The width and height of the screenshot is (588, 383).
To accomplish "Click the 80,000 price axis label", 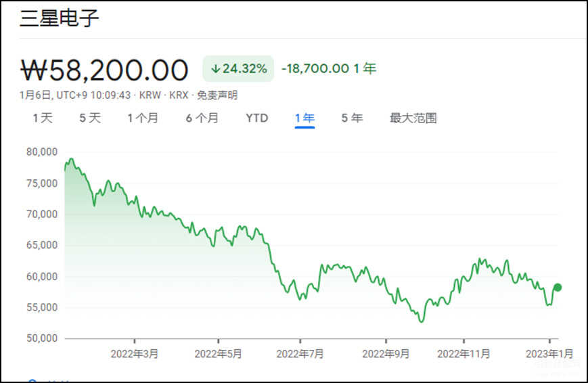I will coord(42,152).
